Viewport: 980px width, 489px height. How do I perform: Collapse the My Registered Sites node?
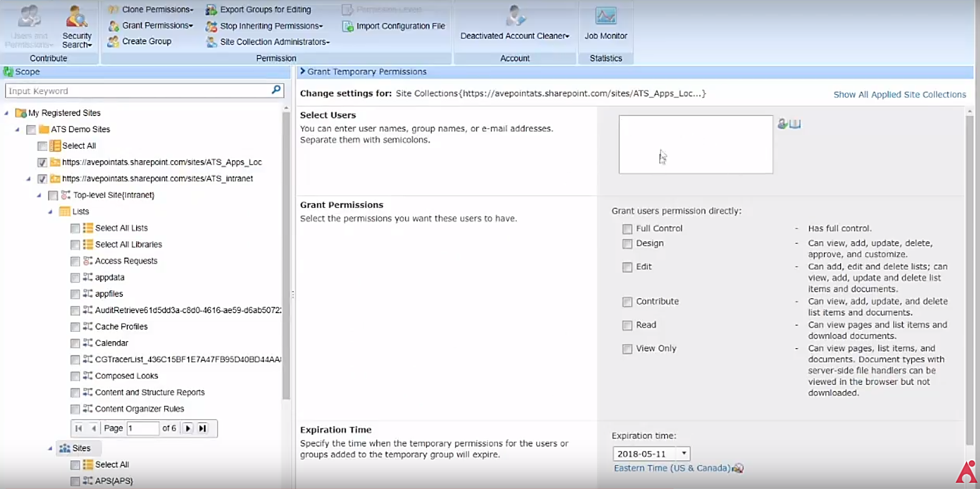6,113
